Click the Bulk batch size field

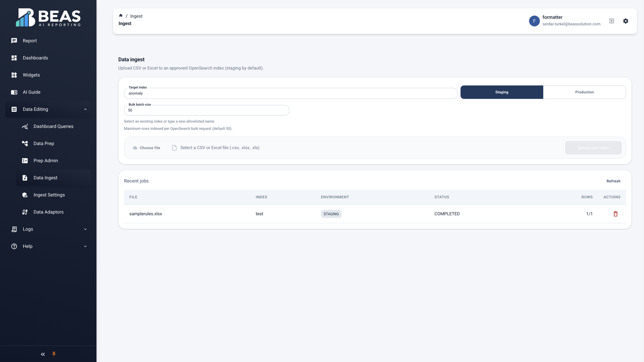pos(206,110)
